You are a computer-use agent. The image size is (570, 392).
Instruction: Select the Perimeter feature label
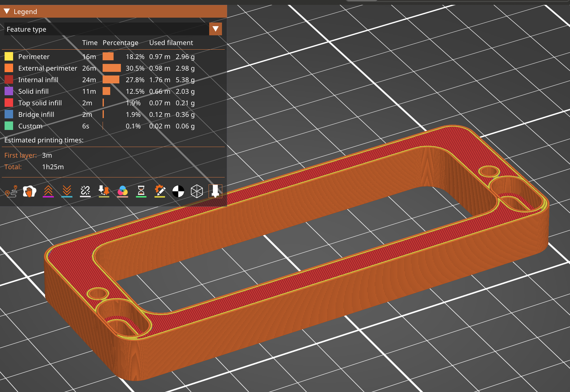pos(34,57)
